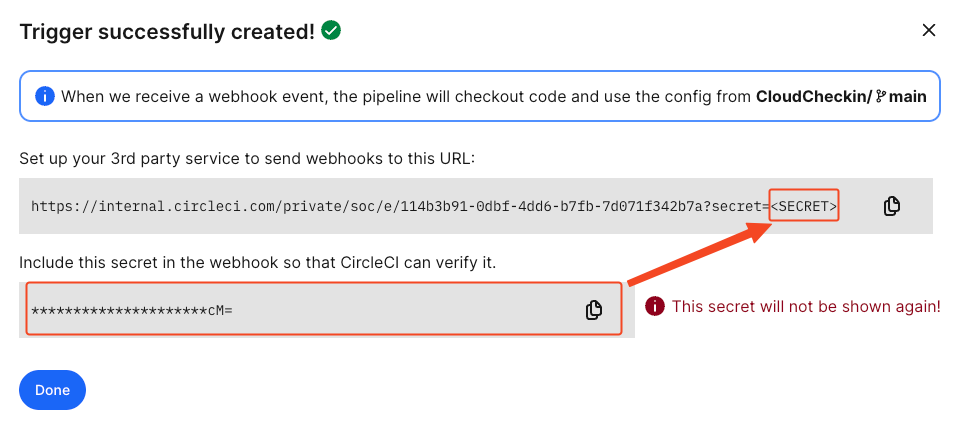Screen dimensions: 958x421
Task: Click the main branch label
Action: click(x=907, y=97)
